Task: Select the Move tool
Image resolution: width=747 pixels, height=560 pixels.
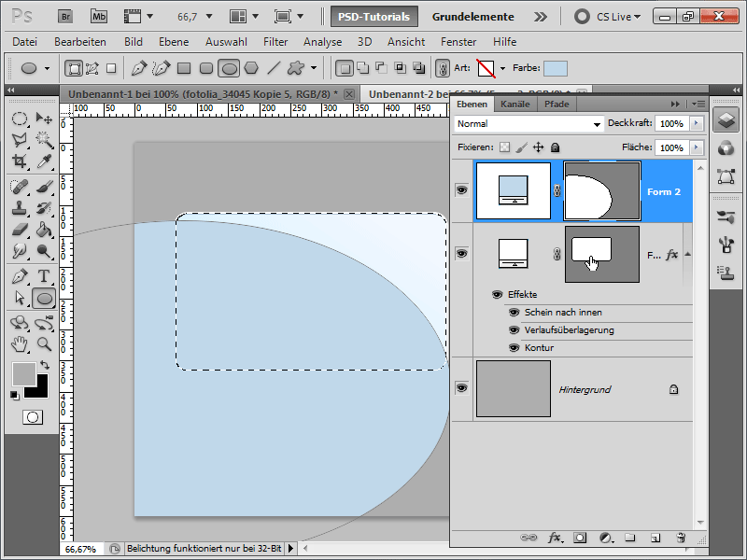Action: [44, 119]
